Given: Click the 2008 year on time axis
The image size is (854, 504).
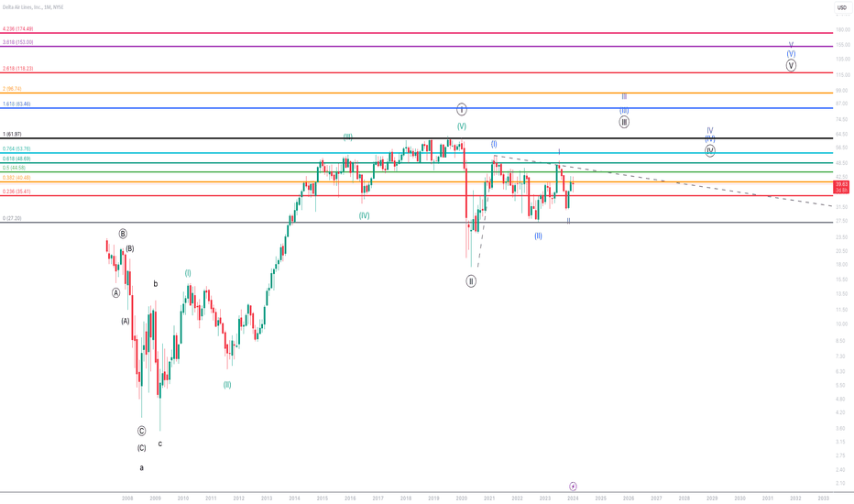Looking at the screenshot, I should pos(127,498).
